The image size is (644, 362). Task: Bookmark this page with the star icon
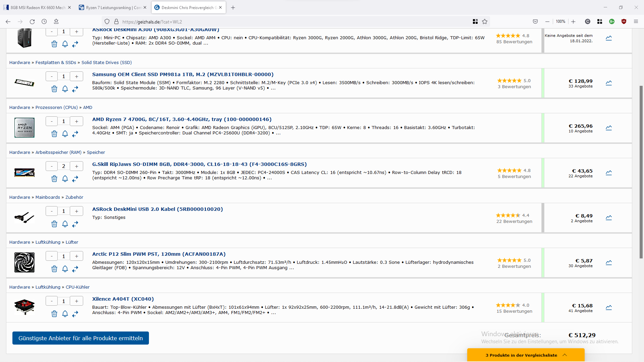tap(485, 21)
